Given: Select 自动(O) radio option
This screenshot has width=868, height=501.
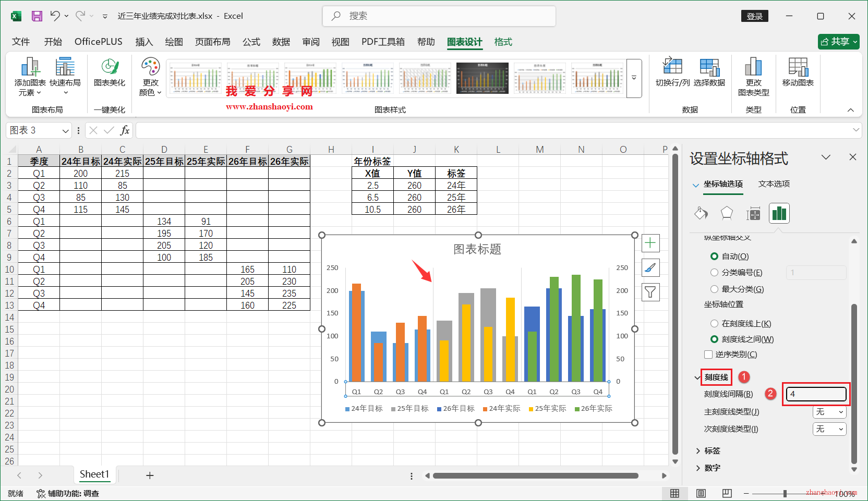Looking at the screenshot, I should tap(714, 256).
